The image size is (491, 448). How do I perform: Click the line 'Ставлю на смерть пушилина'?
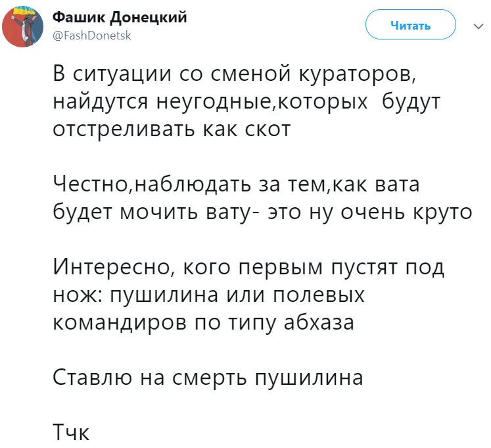208,378
